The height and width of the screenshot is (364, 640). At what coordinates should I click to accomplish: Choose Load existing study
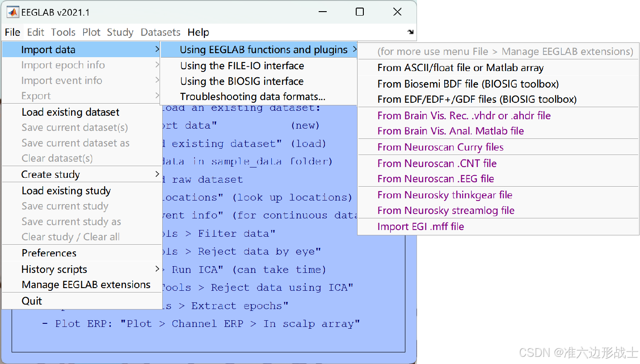click(82, 191)
